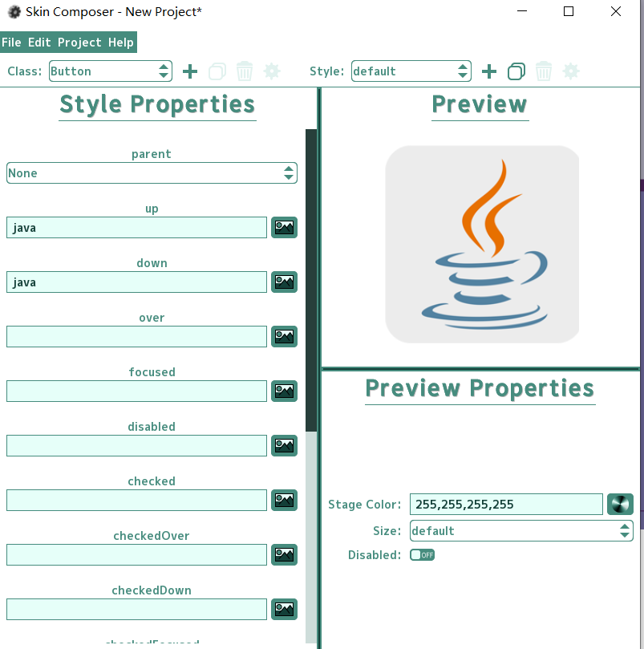Open the Help menu
Screen dimensions: 644x649
coord(121,43)
